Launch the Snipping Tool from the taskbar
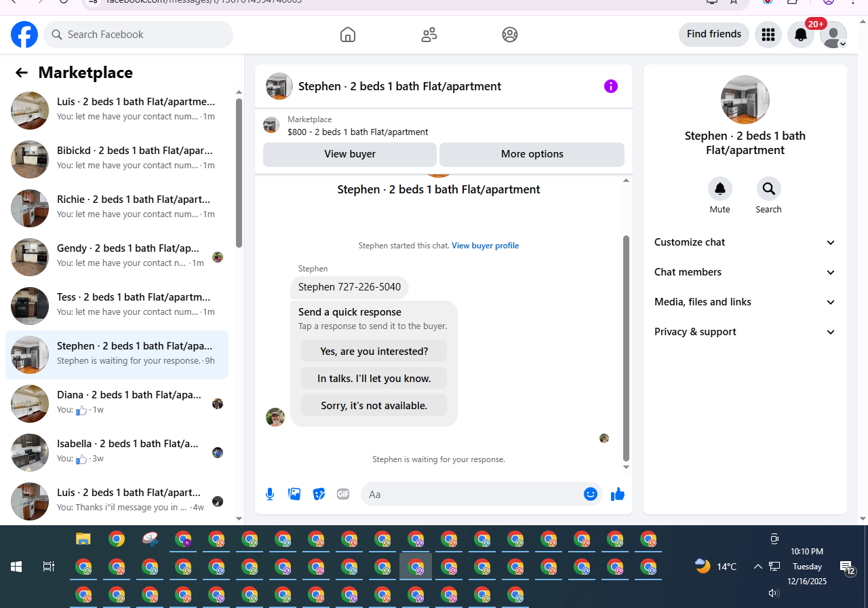The height and width of the screenshot is (608, 868). tap(150, 539)
